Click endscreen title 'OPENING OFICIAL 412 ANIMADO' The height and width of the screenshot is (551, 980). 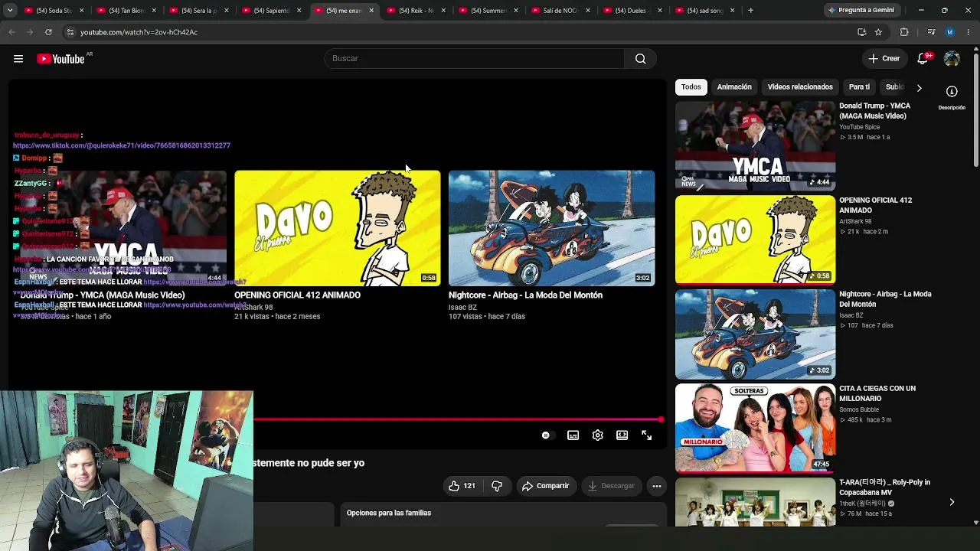pyautogui.click(x=297, y=295)
